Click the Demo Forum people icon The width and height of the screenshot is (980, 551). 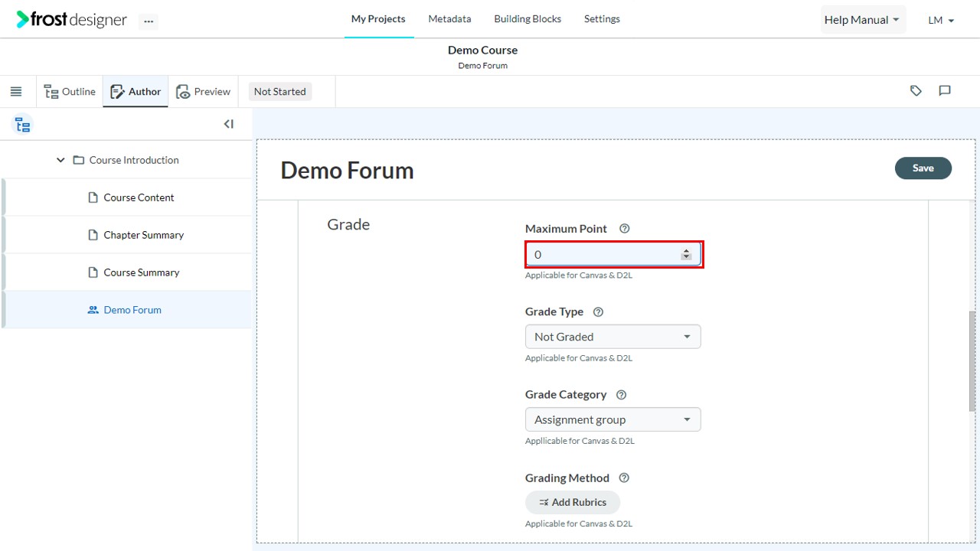(93, 310)
